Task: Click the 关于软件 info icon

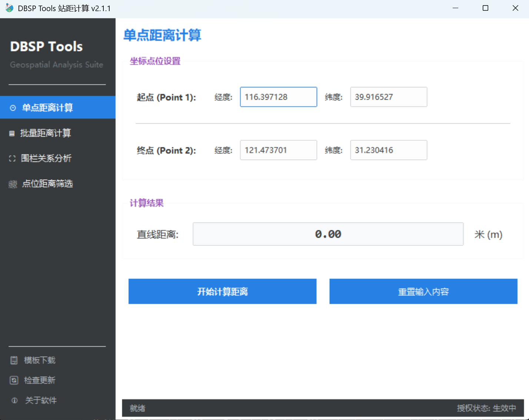Action: (x=14, y=400)
